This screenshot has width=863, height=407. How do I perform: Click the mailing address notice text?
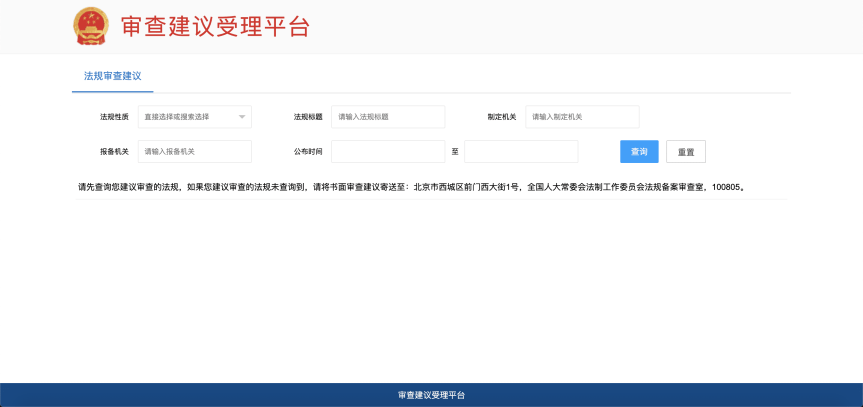click(x=411, y=187)
